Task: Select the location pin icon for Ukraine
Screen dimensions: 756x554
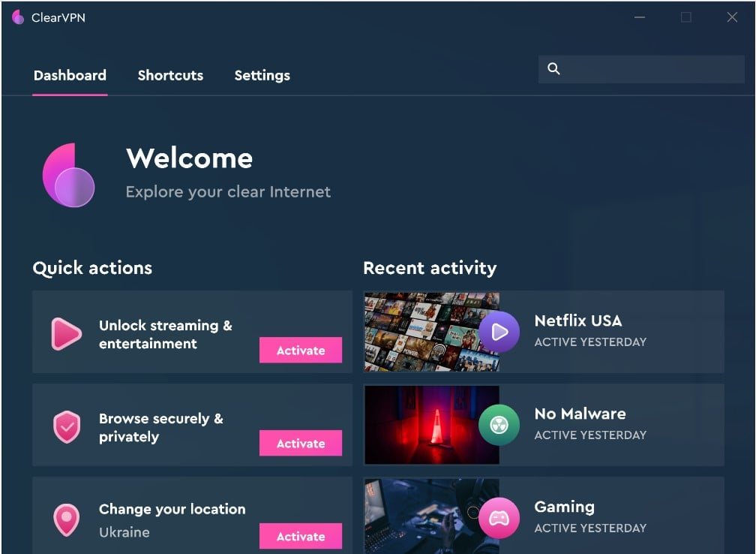Action: click(x=66, y=519)
